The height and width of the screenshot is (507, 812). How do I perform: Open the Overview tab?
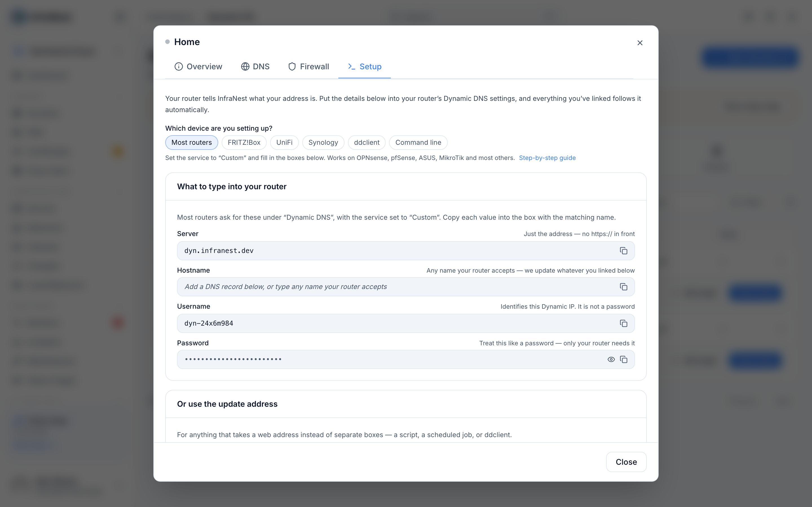pyautogui.click(x=198, y=66)
